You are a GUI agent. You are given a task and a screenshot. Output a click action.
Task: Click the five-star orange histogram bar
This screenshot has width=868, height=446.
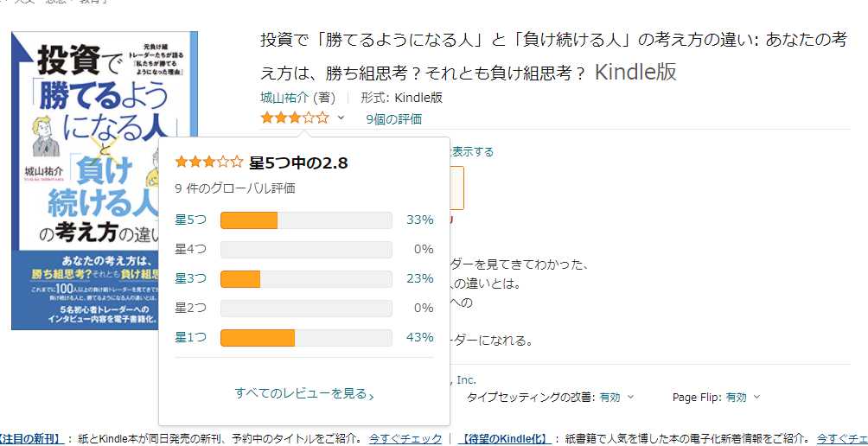coord(249,220)
